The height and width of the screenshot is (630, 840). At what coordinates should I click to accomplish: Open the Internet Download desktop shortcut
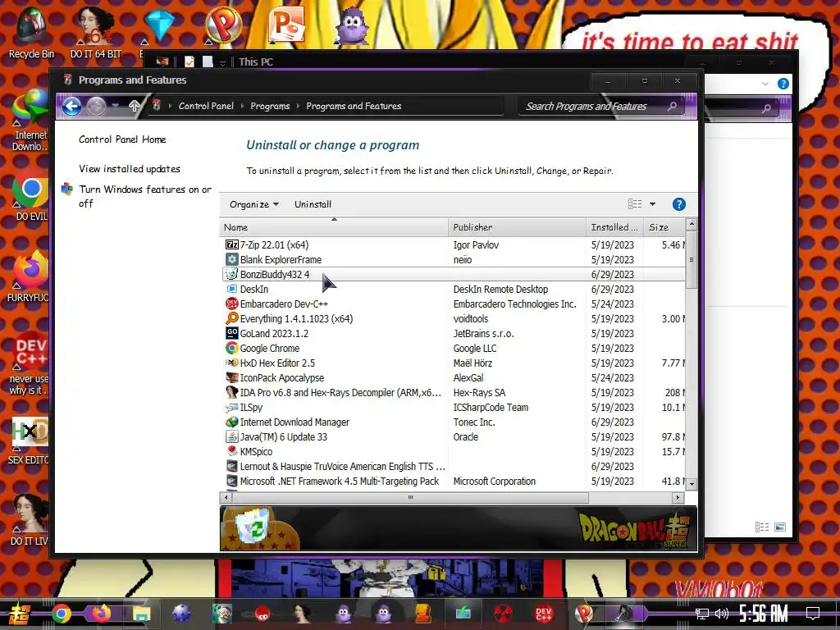coord(30,121)
